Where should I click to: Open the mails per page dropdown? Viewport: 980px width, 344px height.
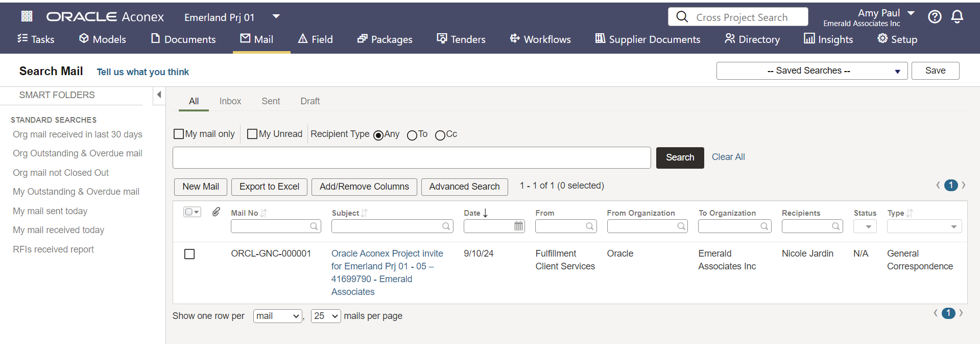(x=326, y=316)
